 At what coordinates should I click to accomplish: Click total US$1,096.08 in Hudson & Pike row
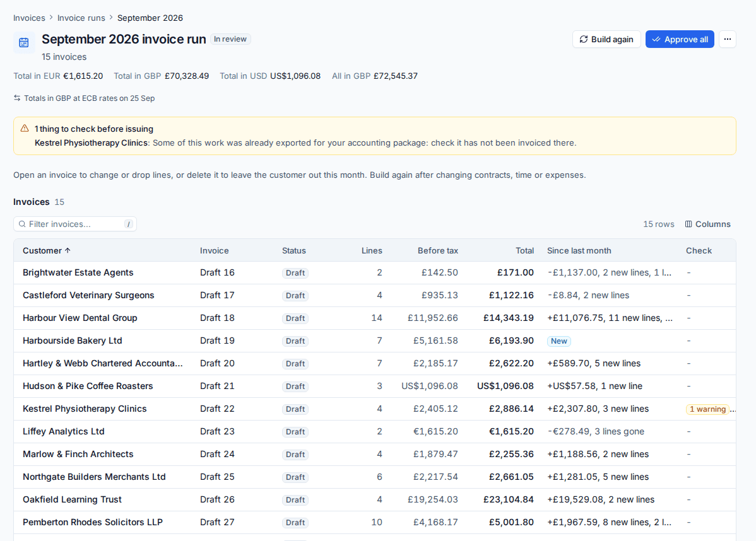click(x=505, y=386)
